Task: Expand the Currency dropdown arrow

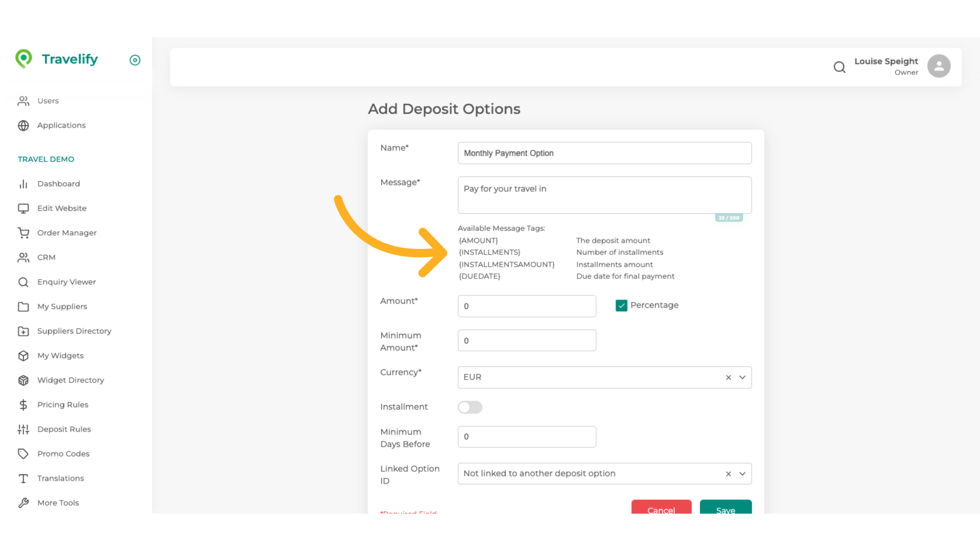Action: click(742, 378)
